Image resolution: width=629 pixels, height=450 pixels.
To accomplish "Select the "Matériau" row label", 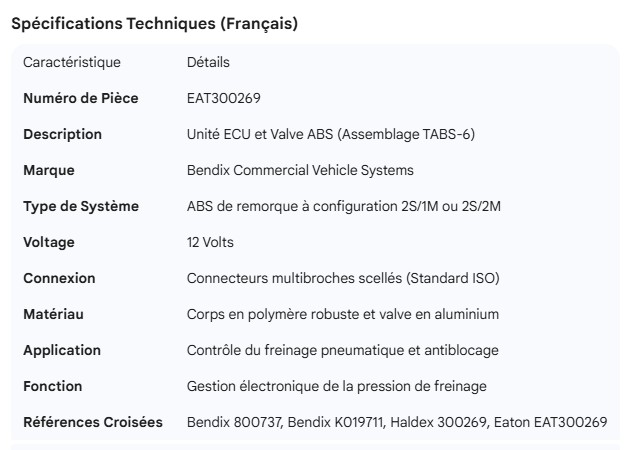I will [53, 314].
